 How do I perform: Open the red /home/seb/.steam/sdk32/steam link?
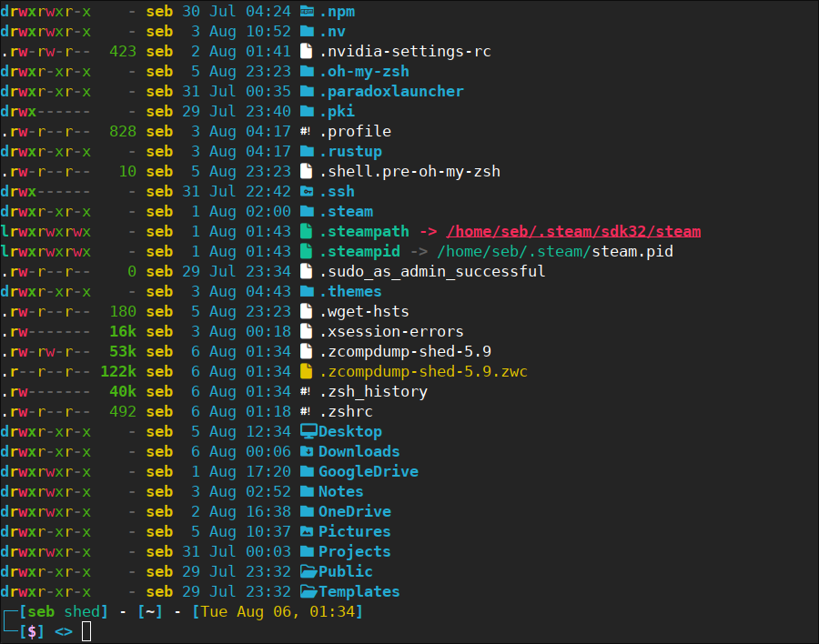click(x=572, y=231)
